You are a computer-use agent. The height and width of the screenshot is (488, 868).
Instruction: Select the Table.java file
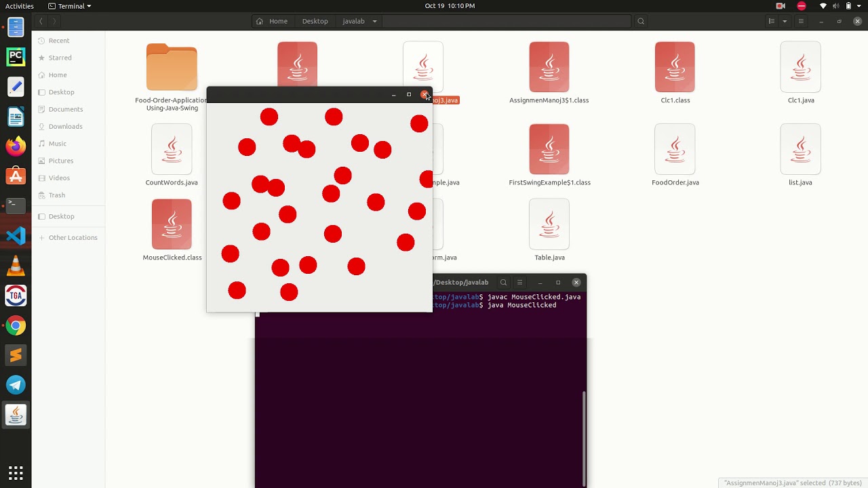point(549,230)
